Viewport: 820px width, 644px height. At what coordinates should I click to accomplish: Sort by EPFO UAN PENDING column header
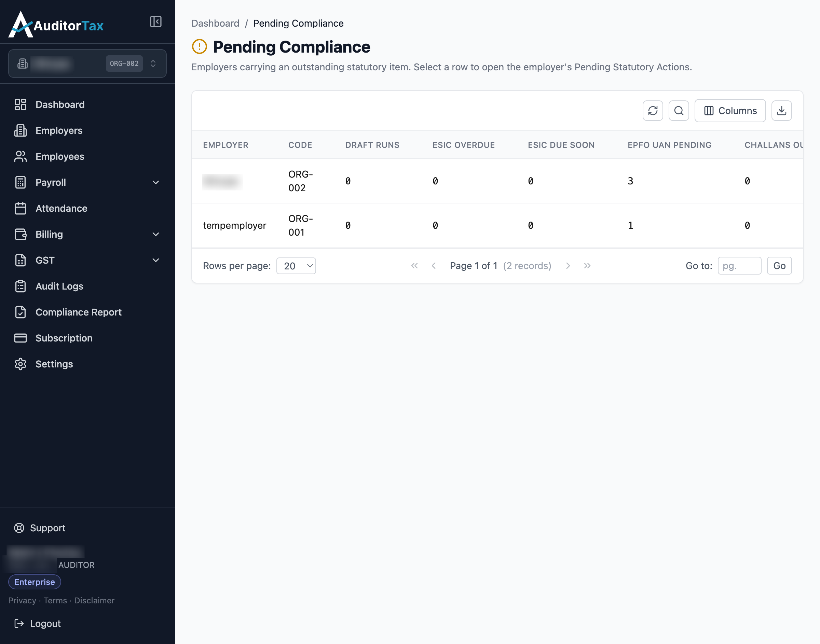(x=669, y=145)
